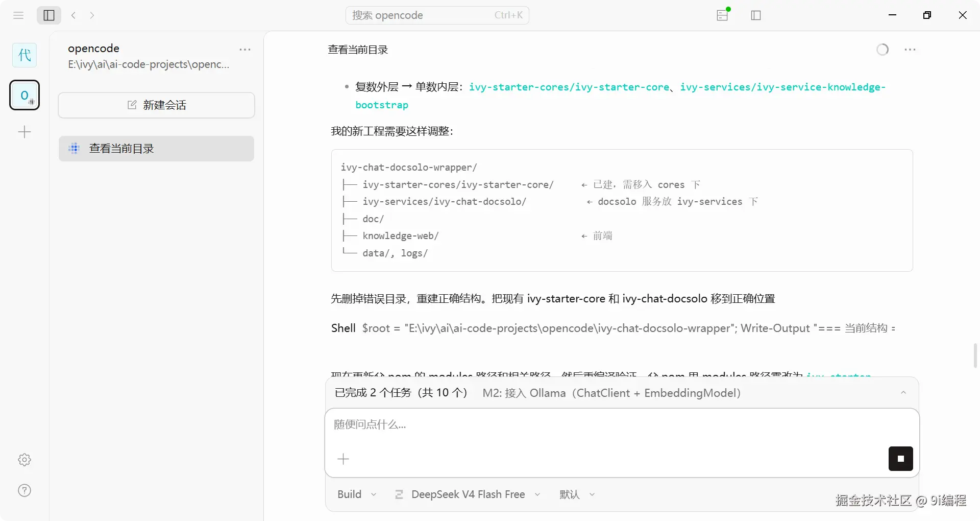Close the opencode window
This screenshot has width=980, height=521.
click(x=963, y=15)
